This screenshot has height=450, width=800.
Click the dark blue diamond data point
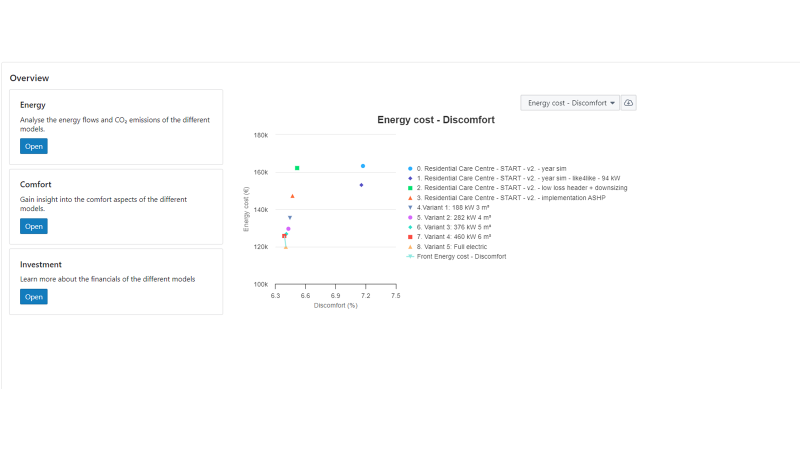[x=361, y=185]
